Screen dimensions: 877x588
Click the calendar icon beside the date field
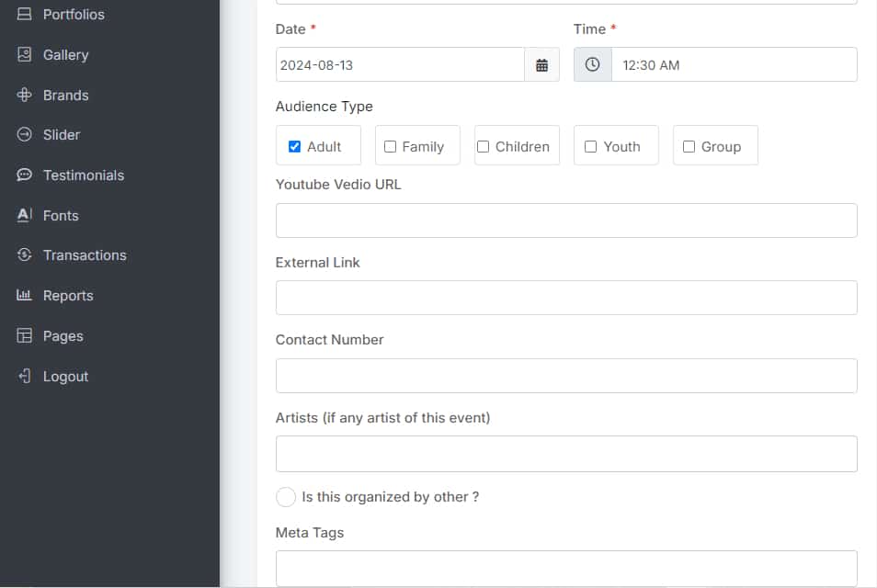point(541,65)
